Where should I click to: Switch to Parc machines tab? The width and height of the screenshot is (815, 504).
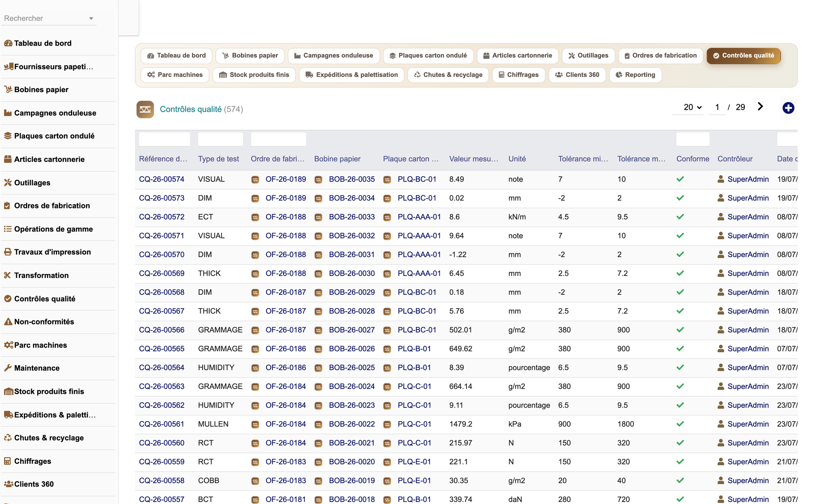click(x=175, y=75)
